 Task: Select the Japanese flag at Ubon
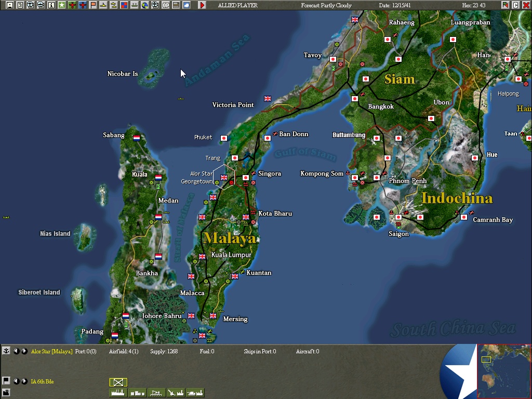(x=431, y=118)
